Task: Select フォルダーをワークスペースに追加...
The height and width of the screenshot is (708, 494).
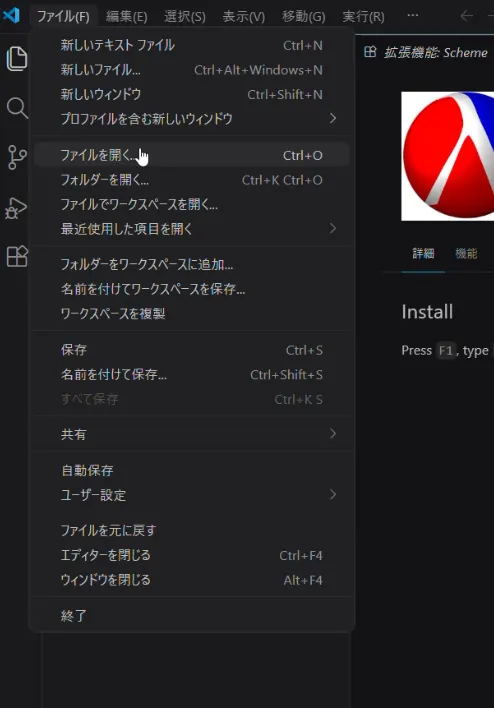Action: click(x=191, y=264)
